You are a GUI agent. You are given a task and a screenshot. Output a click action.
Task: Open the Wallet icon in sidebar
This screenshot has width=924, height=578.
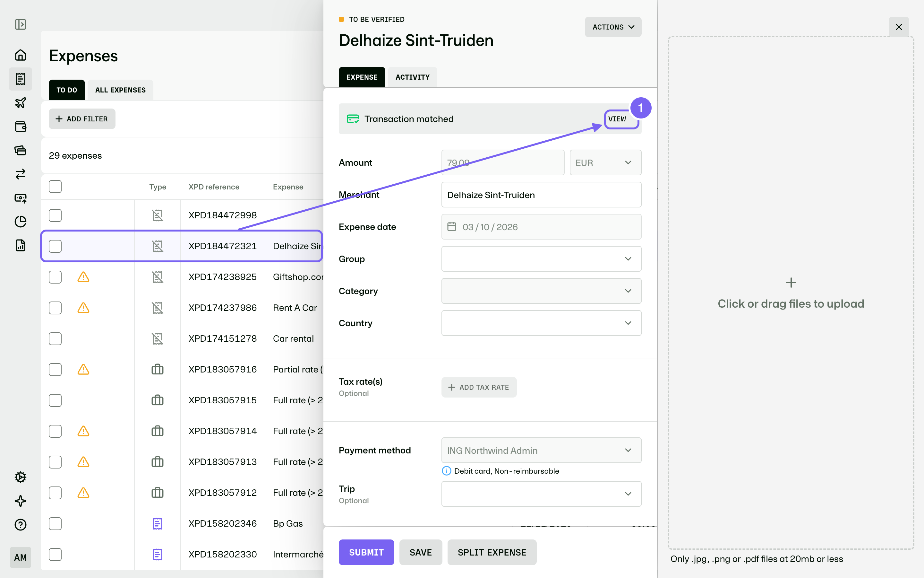pos(20,126)
